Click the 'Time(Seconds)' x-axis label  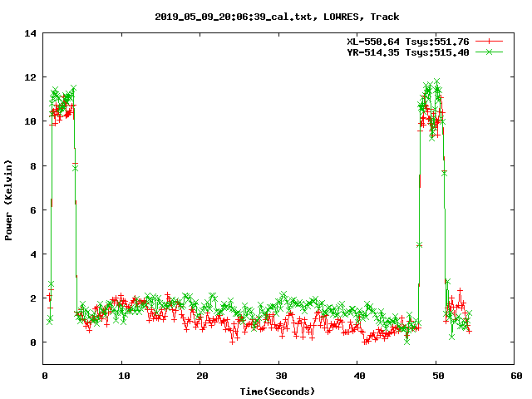click(278, 392)
